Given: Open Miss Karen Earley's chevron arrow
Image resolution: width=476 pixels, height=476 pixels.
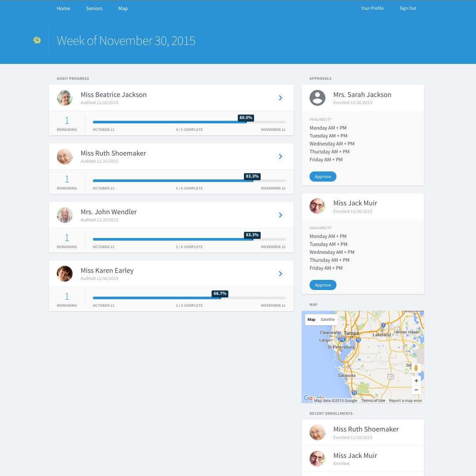Looking at the screenshot, I should (x=280, y=274).
